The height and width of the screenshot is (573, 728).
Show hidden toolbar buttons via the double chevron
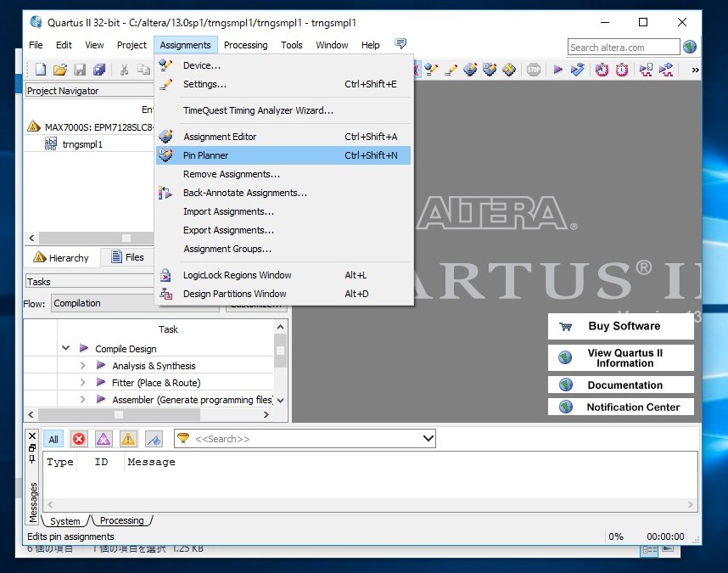pos(695,70)
